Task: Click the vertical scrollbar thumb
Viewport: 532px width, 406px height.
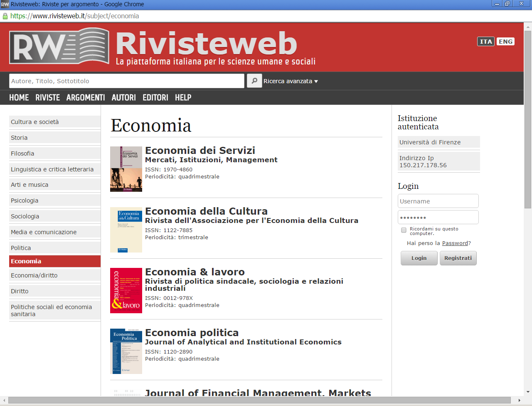Action: pos(528,119)
